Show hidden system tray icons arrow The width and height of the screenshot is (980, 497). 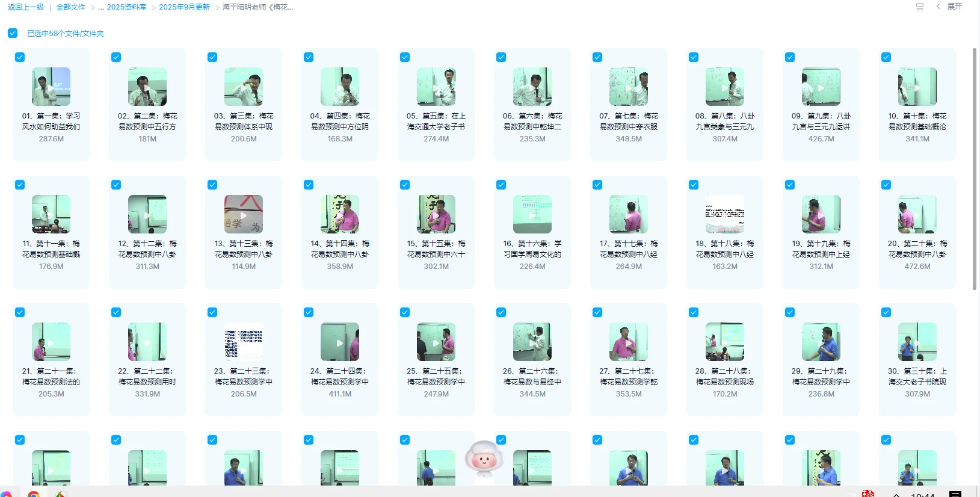pyautogui.click(x=896, y=494)
